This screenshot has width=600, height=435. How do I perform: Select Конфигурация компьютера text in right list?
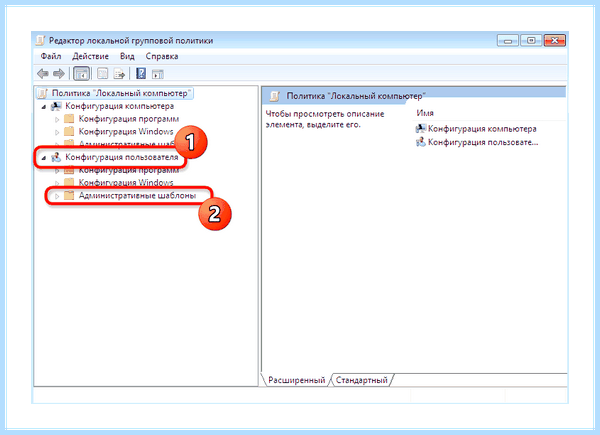coord(482,129)
